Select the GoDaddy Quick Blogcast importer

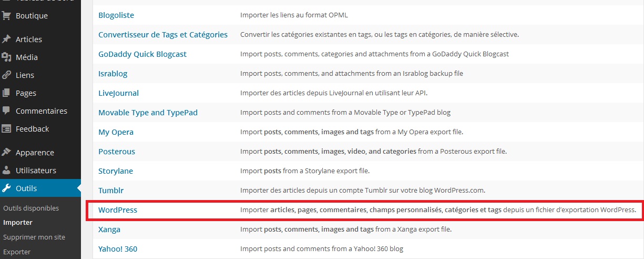tap(142, 54)
